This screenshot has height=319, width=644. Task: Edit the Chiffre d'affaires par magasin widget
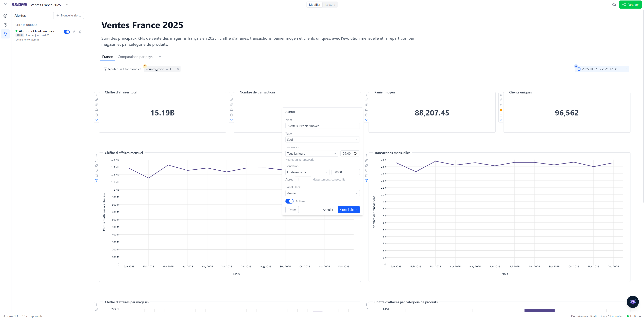coord(96,309)
